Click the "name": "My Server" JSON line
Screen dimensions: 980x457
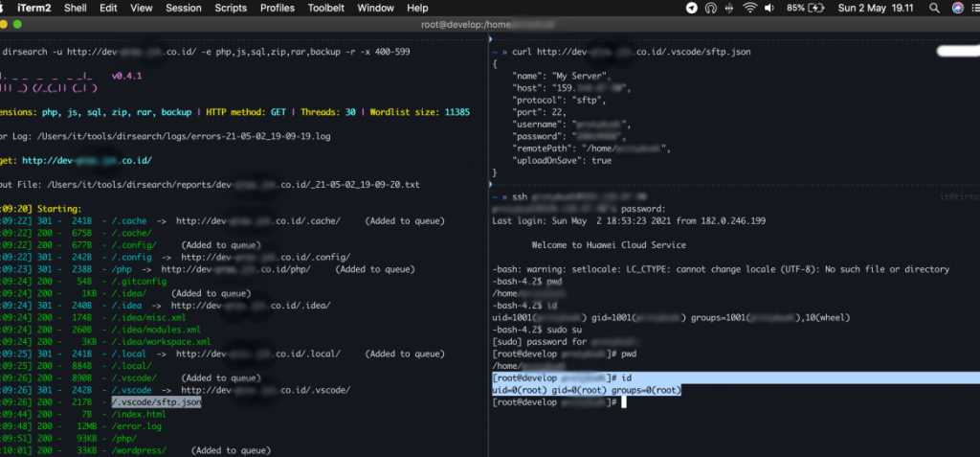point(562,76)
